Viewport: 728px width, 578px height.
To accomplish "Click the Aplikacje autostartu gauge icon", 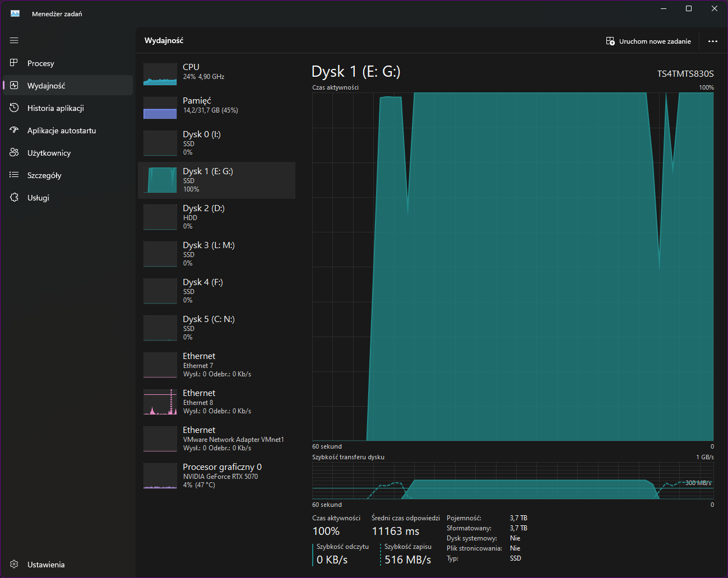I will pos(14,130).
